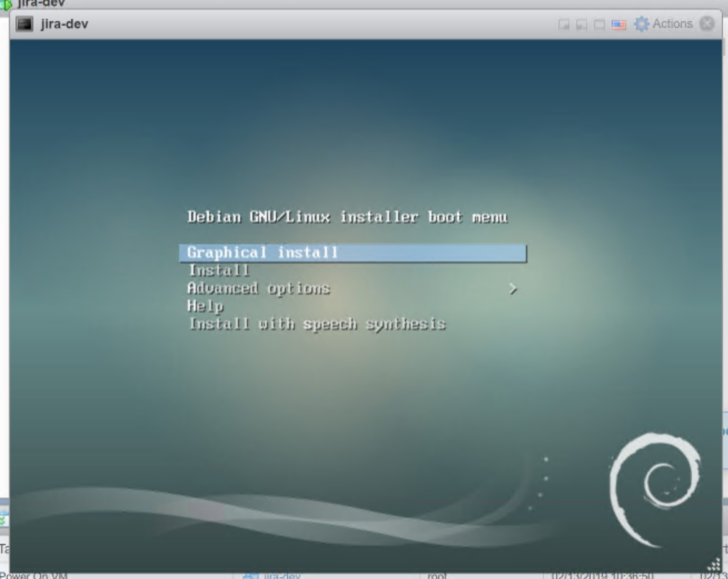
Task: Select the Help boot entry
Action: tap(205, 307)
